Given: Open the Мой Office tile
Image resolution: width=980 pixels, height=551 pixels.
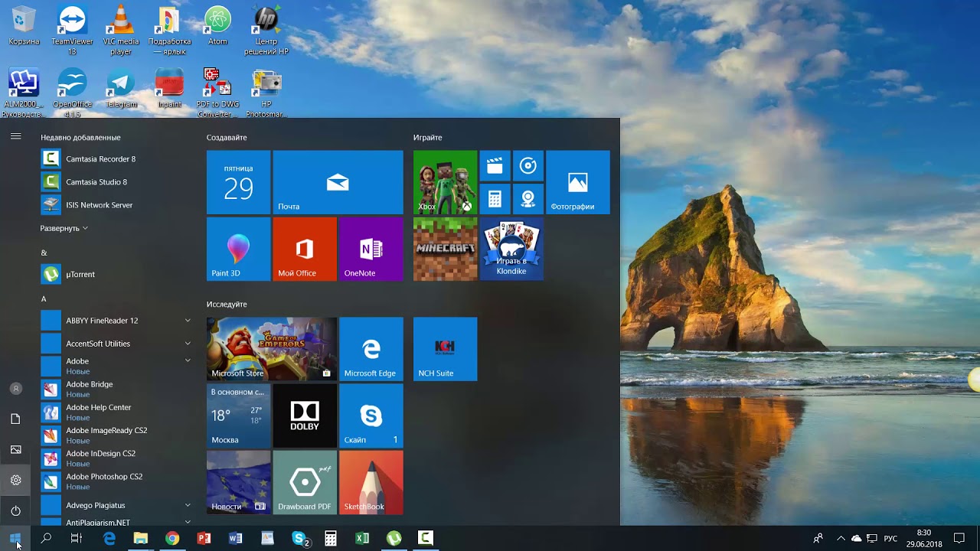Looking at the screenshot, I should (x=305, y=249).
